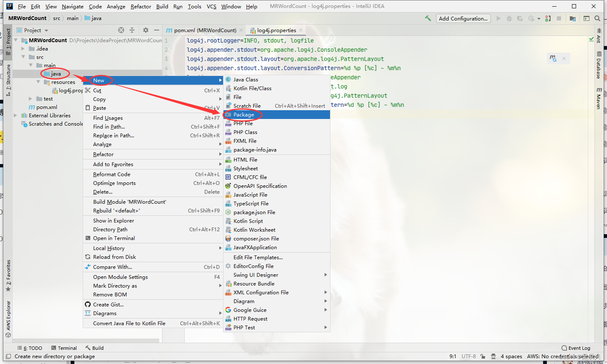Choose Reformat Code in context menu
The width and height of the screenshot is (607, 364).
153,174
